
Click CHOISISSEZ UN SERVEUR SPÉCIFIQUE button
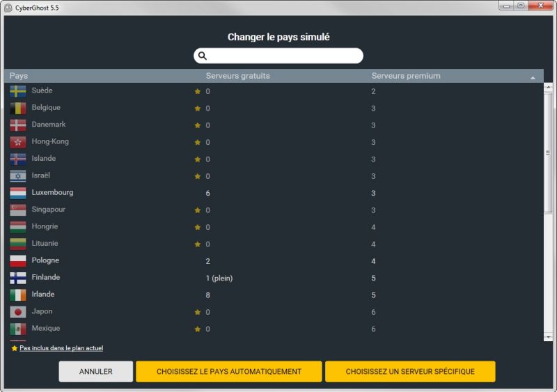click(x=409, y=372)
